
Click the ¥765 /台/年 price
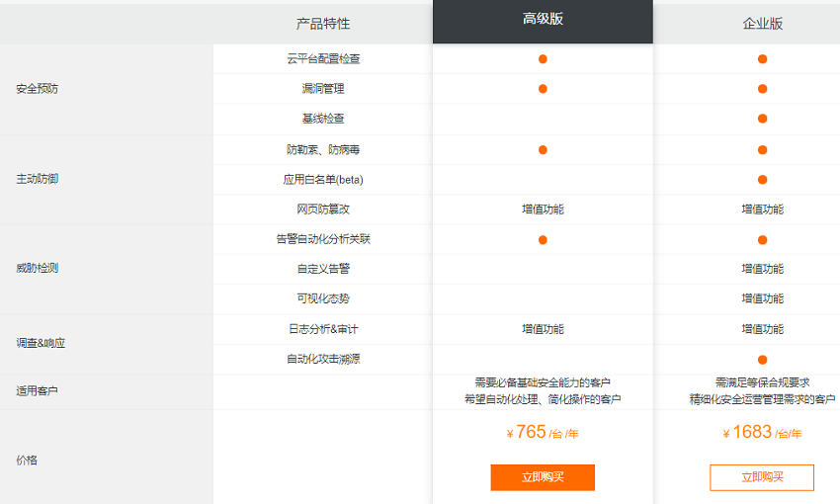click(543, 432)
